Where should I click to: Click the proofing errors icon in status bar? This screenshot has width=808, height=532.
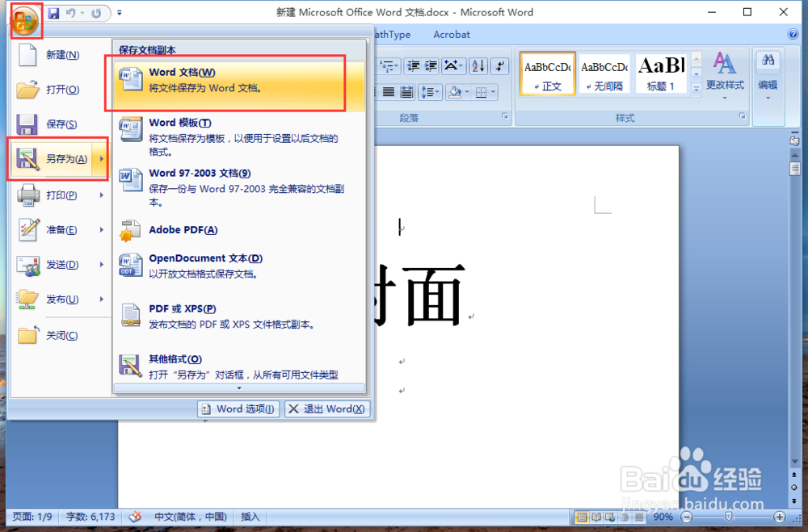(135, 517)
